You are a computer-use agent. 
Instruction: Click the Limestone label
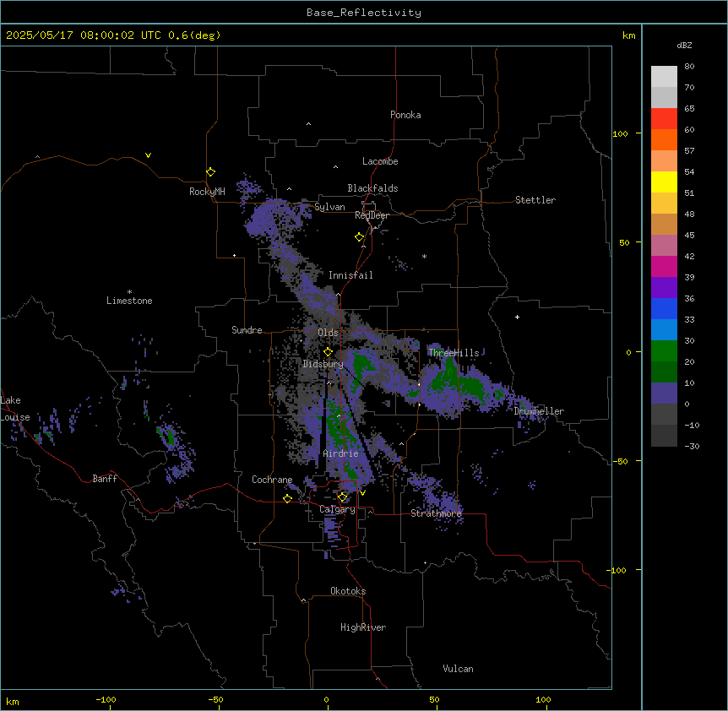click(129, 301)
